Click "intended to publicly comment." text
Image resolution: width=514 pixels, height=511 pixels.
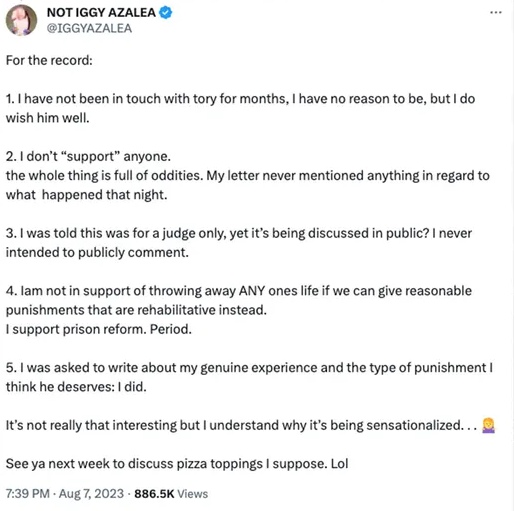97,253
